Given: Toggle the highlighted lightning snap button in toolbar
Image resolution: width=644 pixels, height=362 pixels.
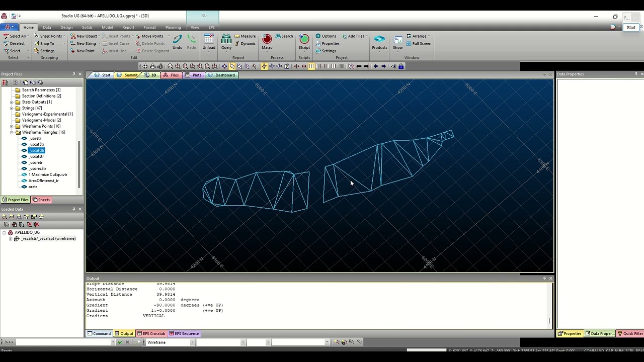Looking at the screenshot, I should click(x=264, y=66).
